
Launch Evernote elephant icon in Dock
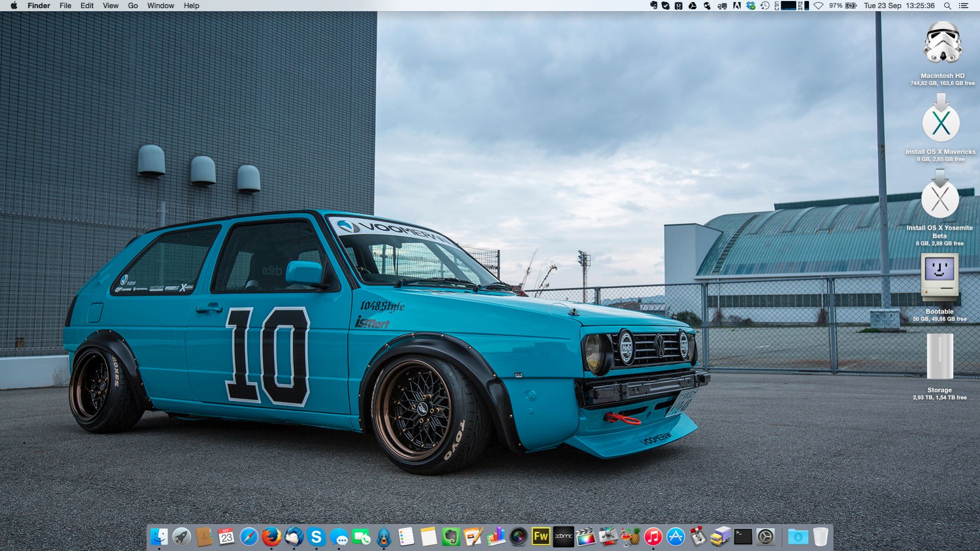tap(451, 537)
